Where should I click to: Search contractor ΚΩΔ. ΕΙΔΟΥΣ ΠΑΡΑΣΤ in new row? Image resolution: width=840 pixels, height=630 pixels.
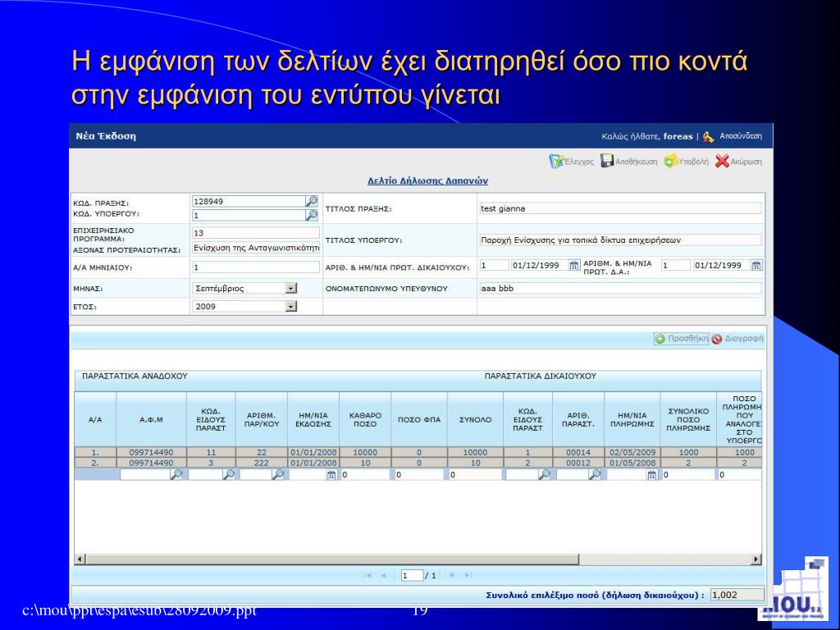tap(228, 475)
